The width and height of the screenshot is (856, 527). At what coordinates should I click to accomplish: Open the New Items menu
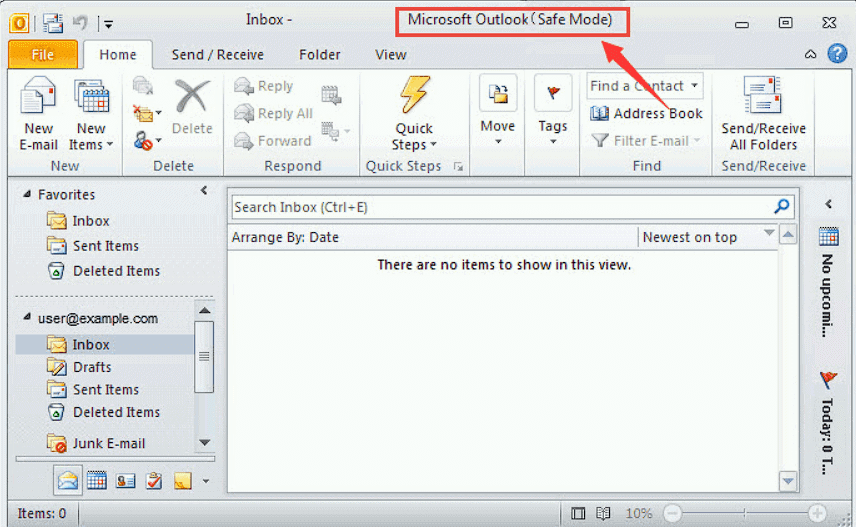pos(91,113)
